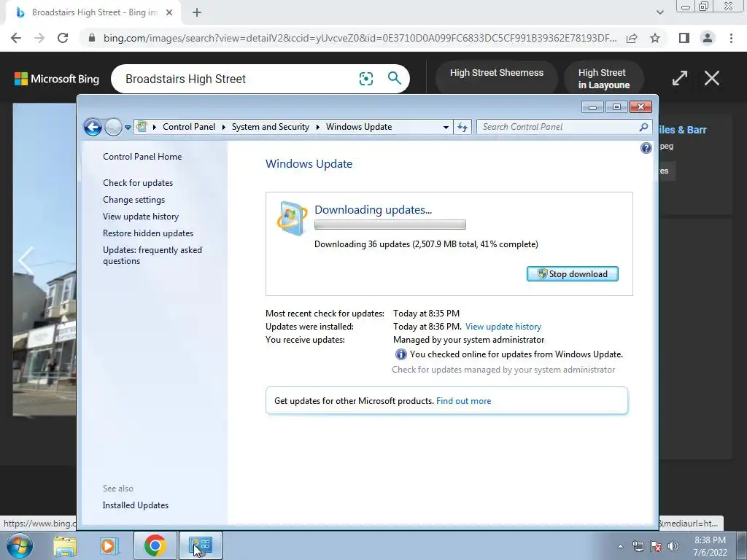Image resolution: width=747 pixels, height=560 pixels.
Task: Click the Chrome address bar URL
Action: [360, 38]
